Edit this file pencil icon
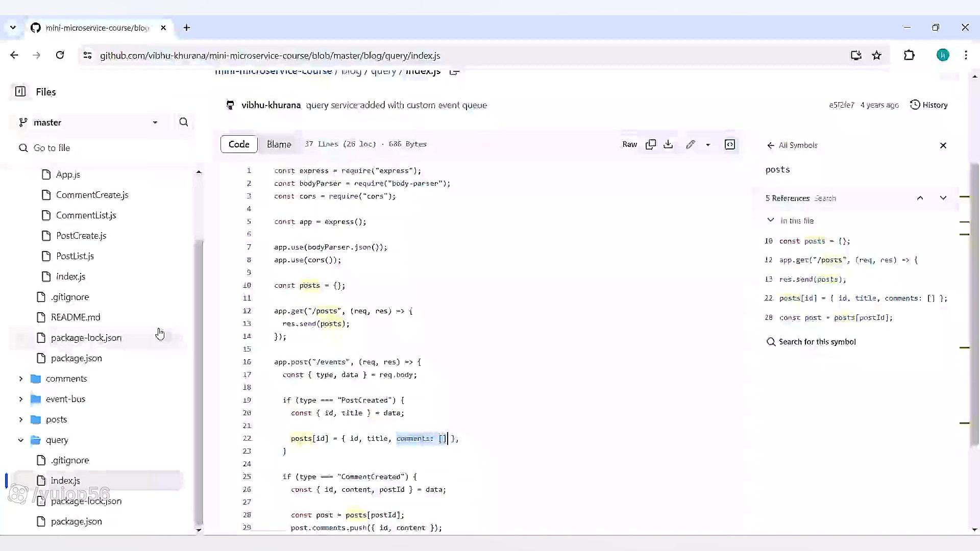 point(691,144)
